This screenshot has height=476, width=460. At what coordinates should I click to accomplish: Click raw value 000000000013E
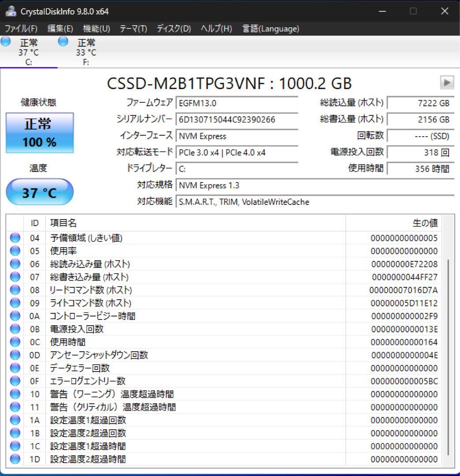(x=404, y=329)
